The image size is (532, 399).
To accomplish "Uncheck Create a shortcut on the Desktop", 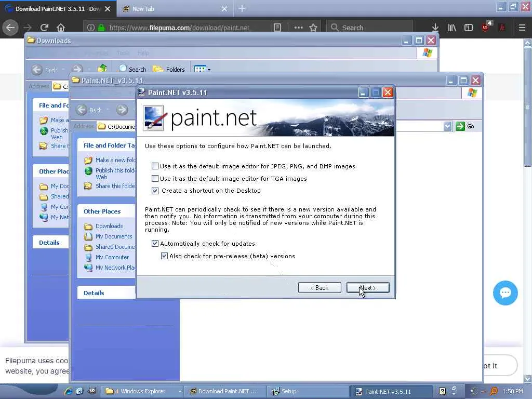I will (x=155, y=191).
